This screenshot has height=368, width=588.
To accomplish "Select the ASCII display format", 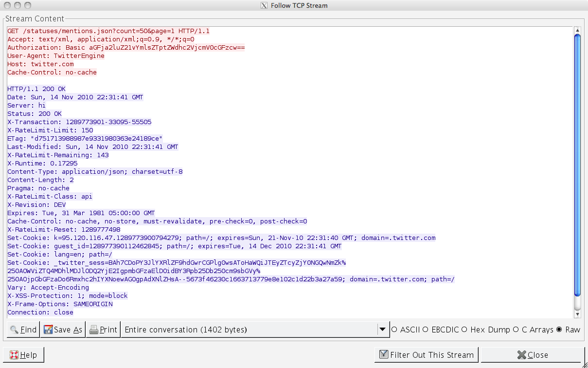I will click(406, 330).
